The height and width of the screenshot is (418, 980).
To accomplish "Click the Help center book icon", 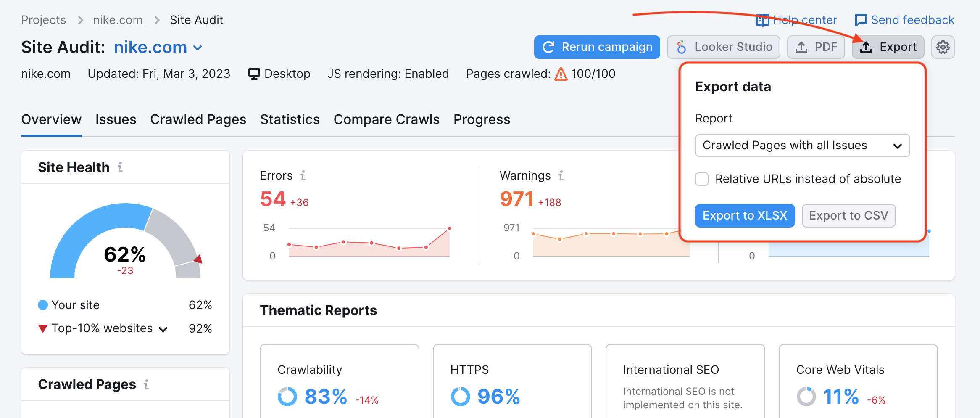I will (x=762, y=20).
